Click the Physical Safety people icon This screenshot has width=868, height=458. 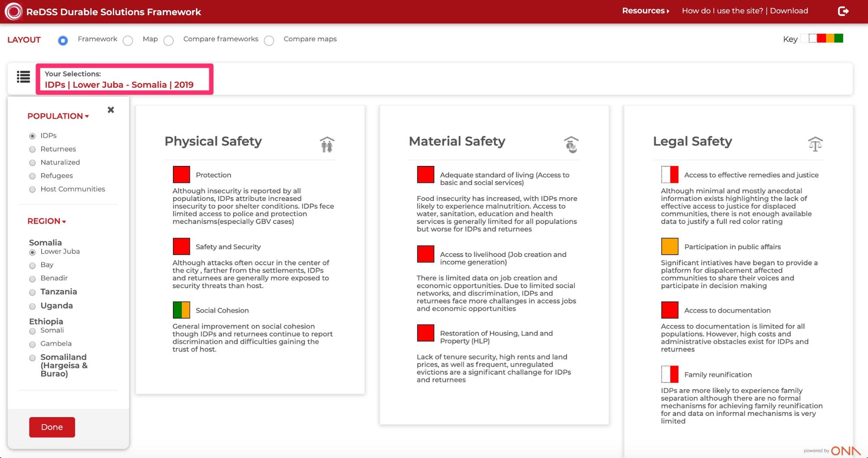coord(327,145)
